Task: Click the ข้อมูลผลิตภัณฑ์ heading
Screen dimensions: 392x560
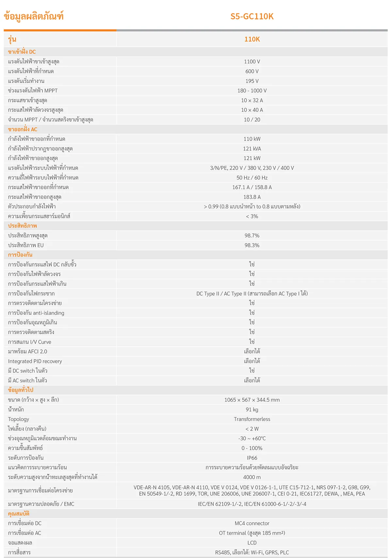Action: 34,16
